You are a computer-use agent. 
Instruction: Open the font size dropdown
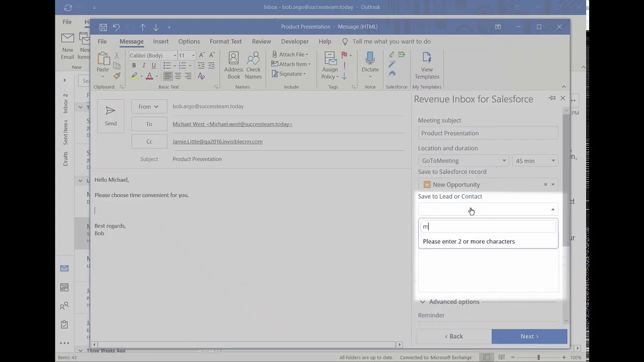[193, 55]
